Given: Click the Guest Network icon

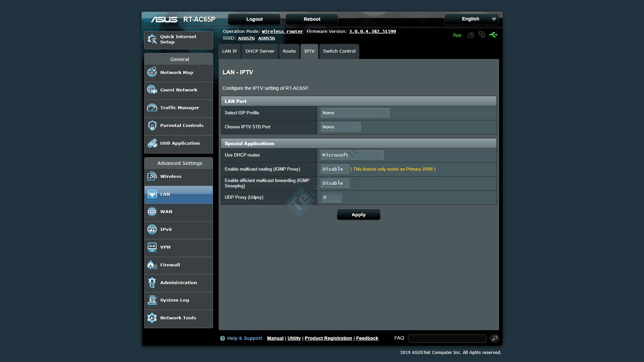Looking at the screenshot, I should [x=152, y=90].
